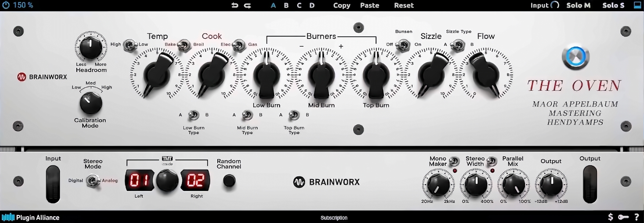Click the Output level meter
Image resolution: width=644 pixels, height=223 pixels.
click(x=590, y=184)
